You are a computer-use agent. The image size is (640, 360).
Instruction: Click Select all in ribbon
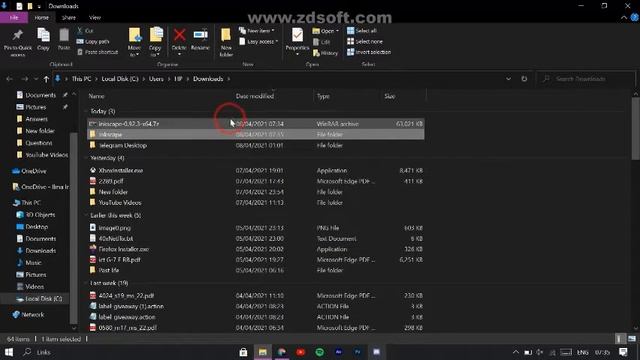pos(362,31)
